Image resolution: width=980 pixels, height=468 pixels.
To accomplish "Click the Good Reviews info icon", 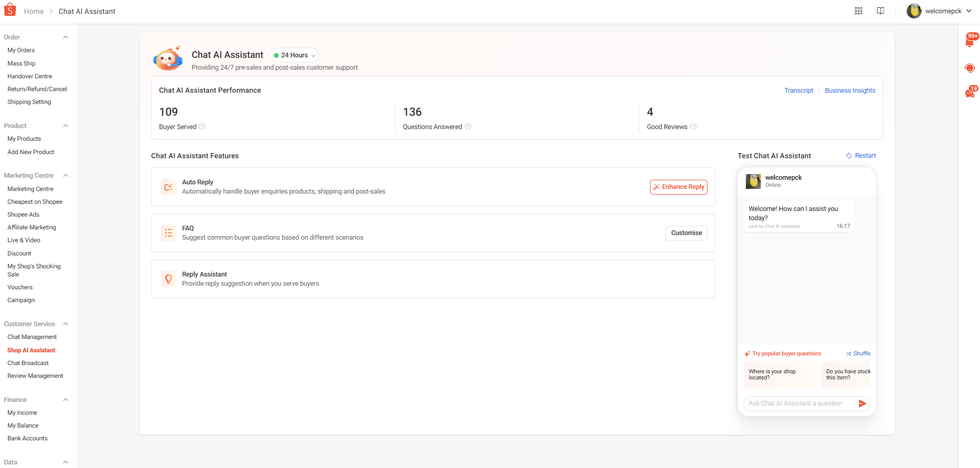I will tap(693, 127).
